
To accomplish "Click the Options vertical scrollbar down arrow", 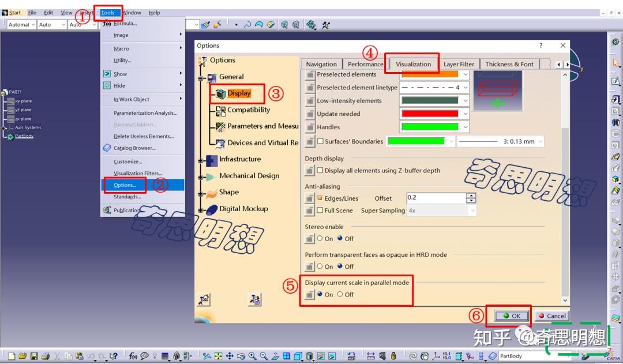I will point(565,301).
